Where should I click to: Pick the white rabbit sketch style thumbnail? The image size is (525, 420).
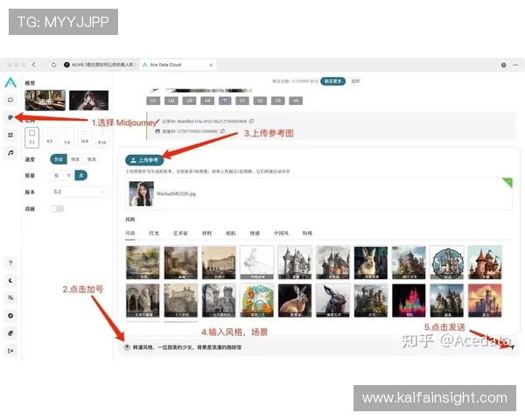point(256,262)
